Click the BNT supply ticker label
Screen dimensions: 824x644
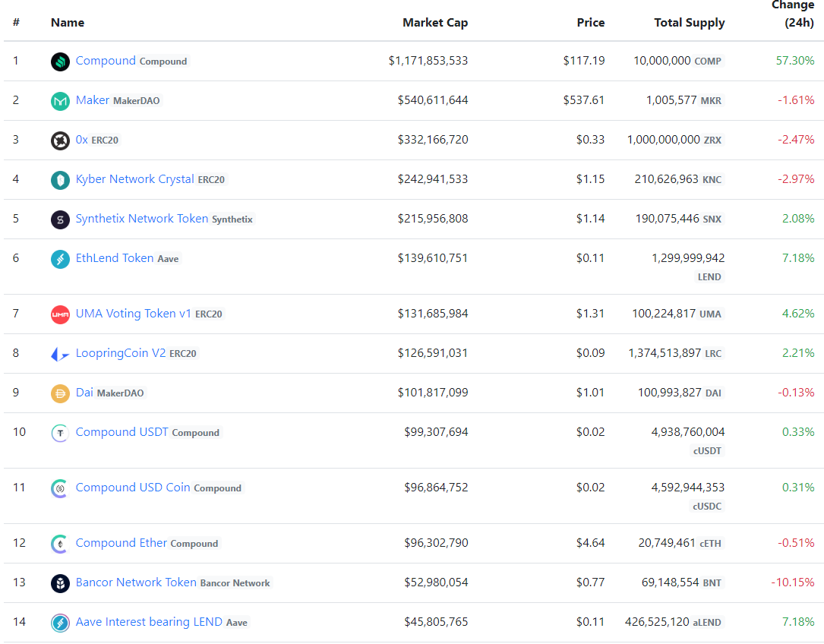[712, 583]
